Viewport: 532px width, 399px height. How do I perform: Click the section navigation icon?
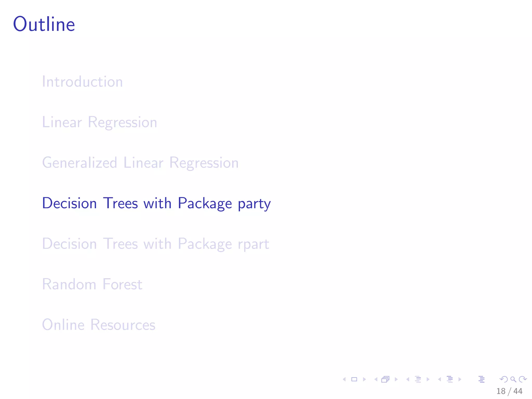point(450,379)
